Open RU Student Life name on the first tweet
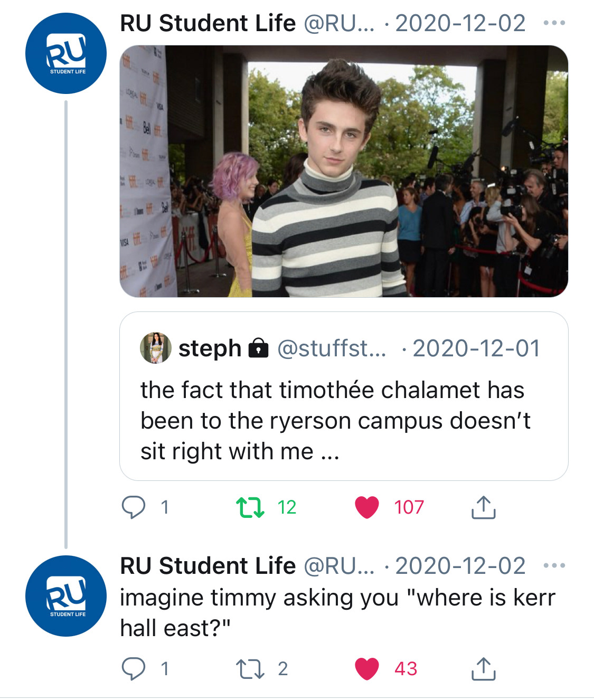 [x=208, y=23]
